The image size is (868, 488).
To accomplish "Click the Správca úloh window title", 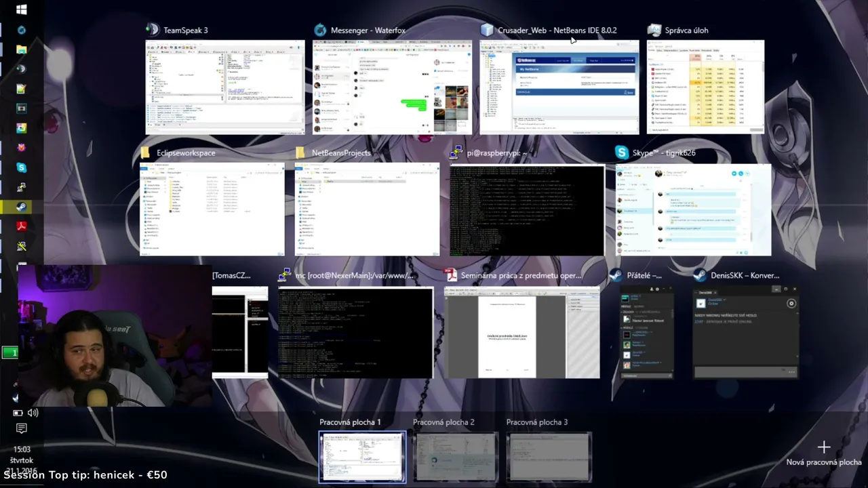I will coord(687,30).
